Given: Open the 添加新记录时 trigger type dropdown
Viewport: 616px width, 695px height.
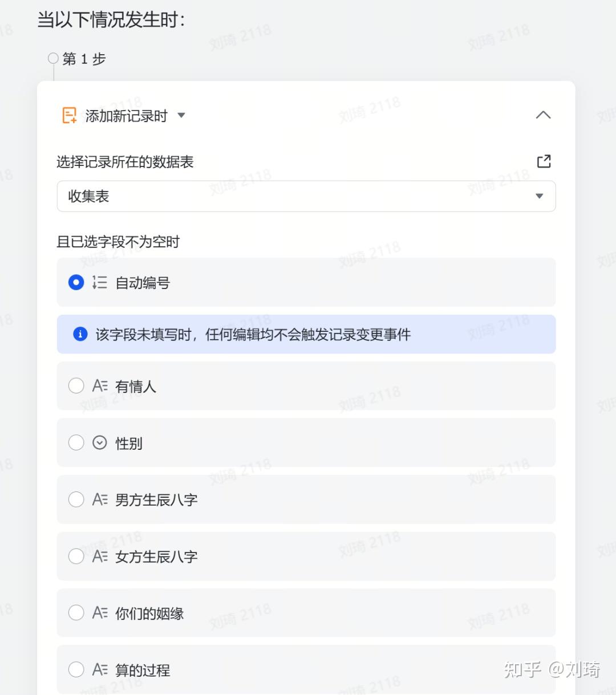Looking at the screenshot, I should pyautogui.click(x=181, y=115).
